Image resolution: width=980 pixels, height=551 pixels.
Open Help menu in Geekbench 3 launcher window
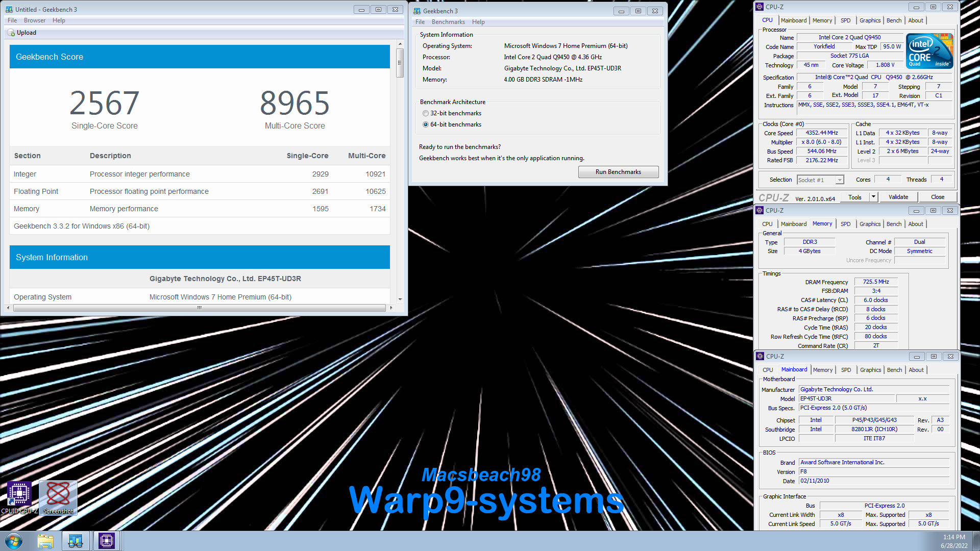point(478,22)
